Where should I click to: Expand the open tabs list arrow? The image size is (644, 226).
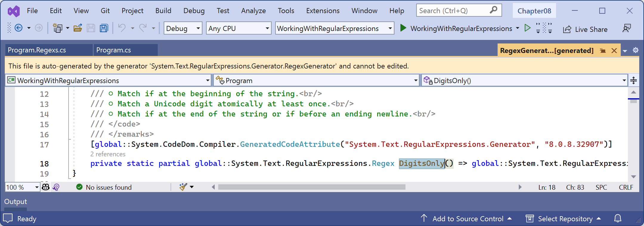pyautogui.click(x=625, y=51)
